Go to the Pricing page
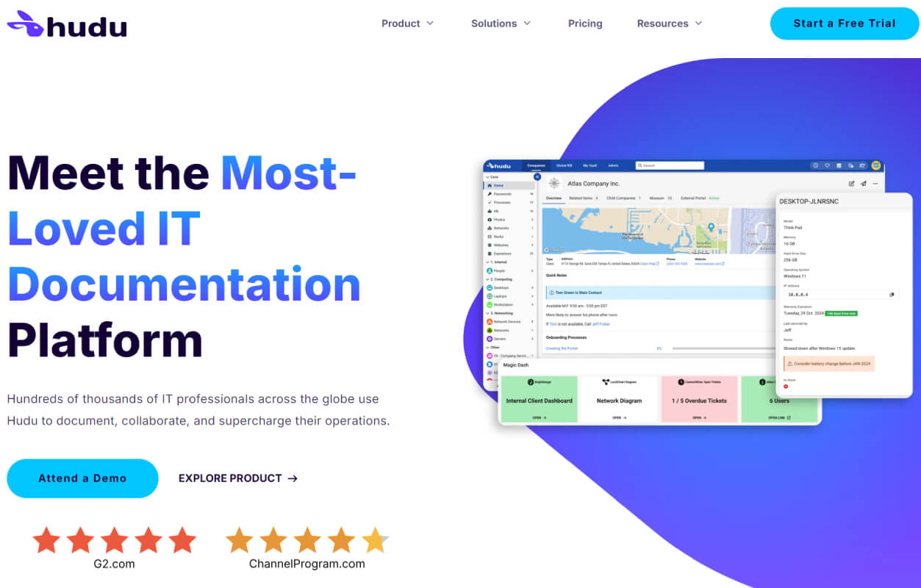921x588 pixels. point(585,24)
